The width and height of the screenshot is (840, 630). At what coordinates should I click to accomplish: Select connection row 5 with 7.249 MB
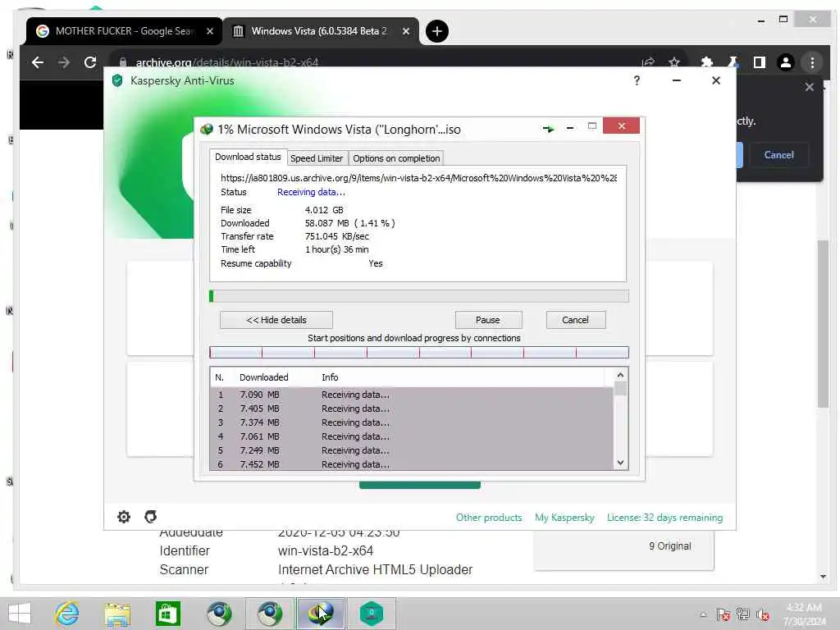coord(412,450)
